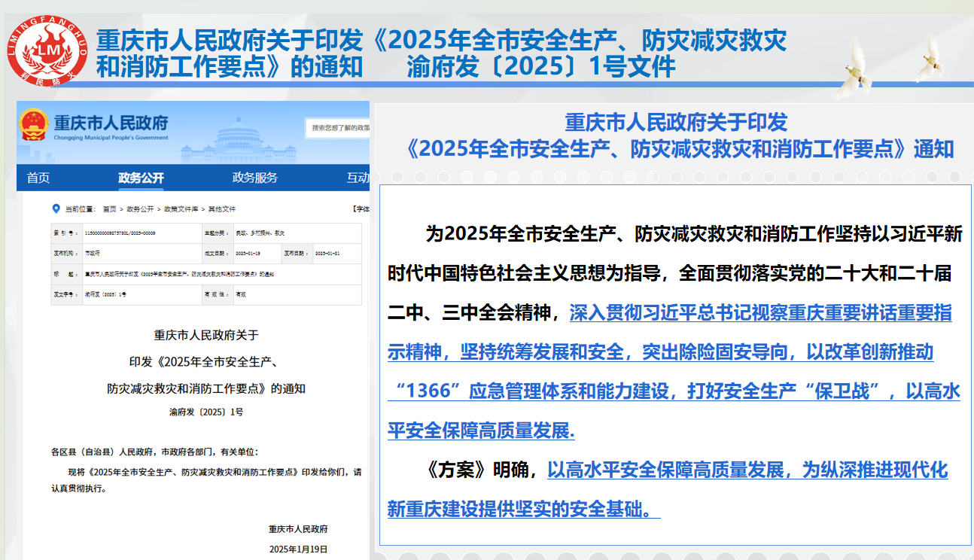Open the 首页 navigation tab
The width and height of the screenshot is (974, 560).
(38, 178)
